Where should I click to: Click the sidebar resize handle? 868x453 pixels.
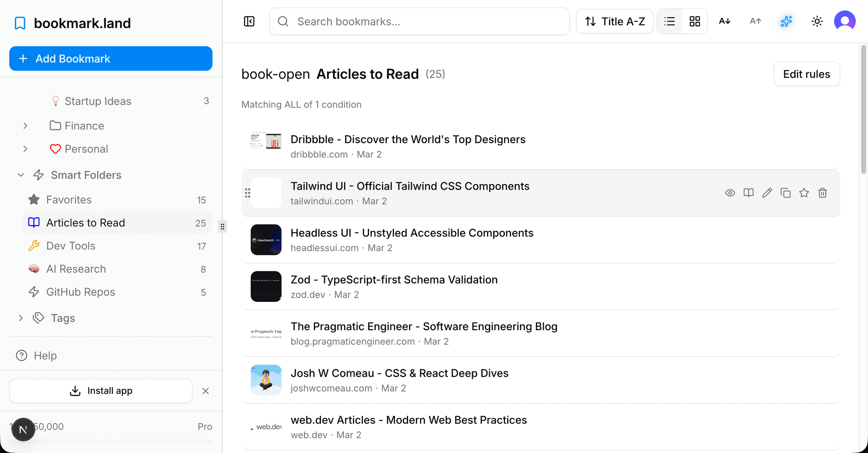223,227
